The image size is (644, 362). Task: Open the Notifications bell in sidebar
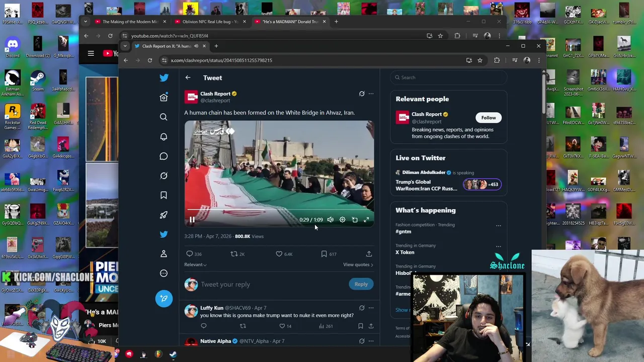164,137
